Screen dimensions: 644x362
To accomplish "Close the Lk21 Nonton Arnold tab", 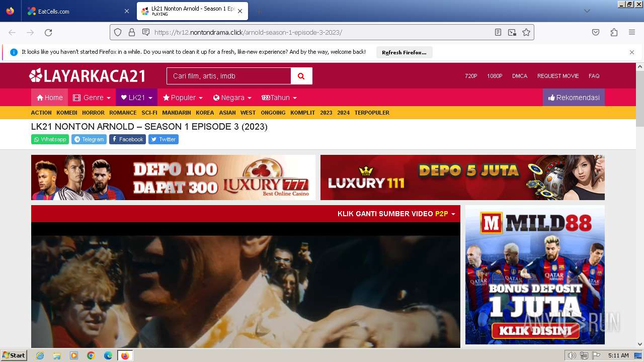I will pyautogui.click(x=240, y=11).
